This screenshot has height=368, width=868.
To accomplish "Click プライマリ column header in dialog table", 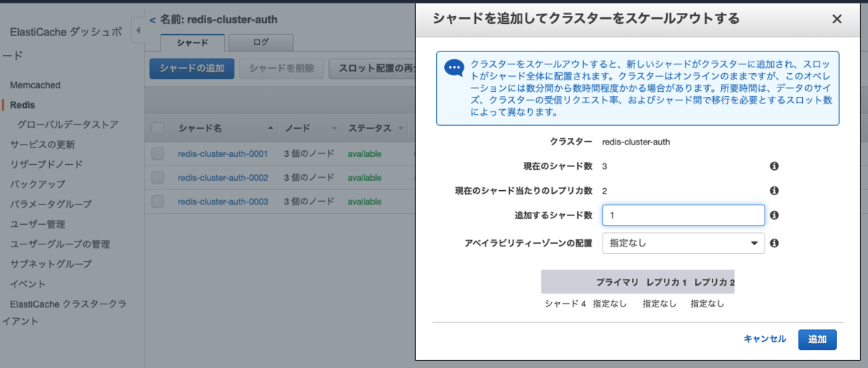I will [617, 281].
